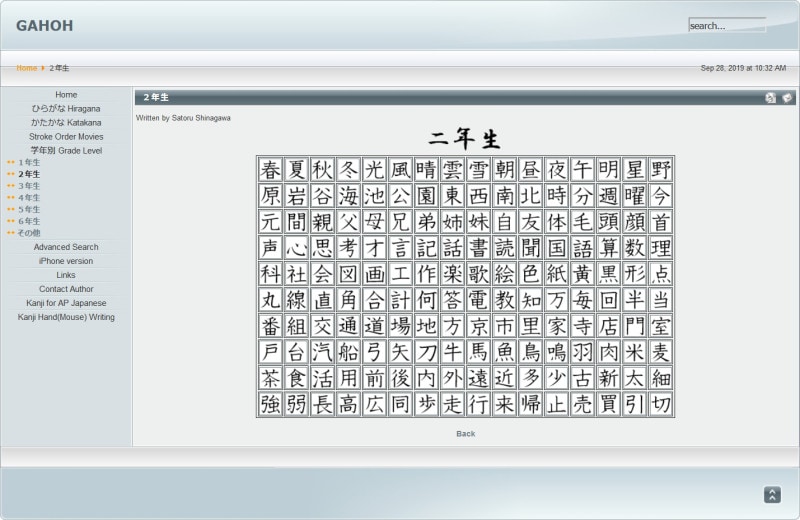Click kanji 夏 tile

(296, 170)
